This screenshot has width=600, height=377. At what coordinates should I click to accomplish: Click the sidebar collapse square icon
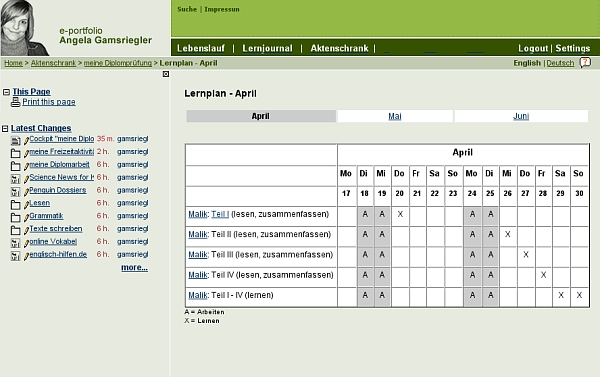[166, 74]
